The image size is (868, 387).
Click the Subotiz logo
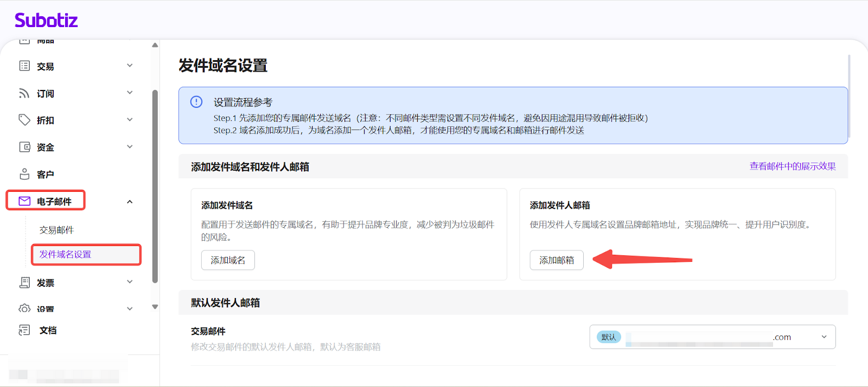tap(46, 21)
